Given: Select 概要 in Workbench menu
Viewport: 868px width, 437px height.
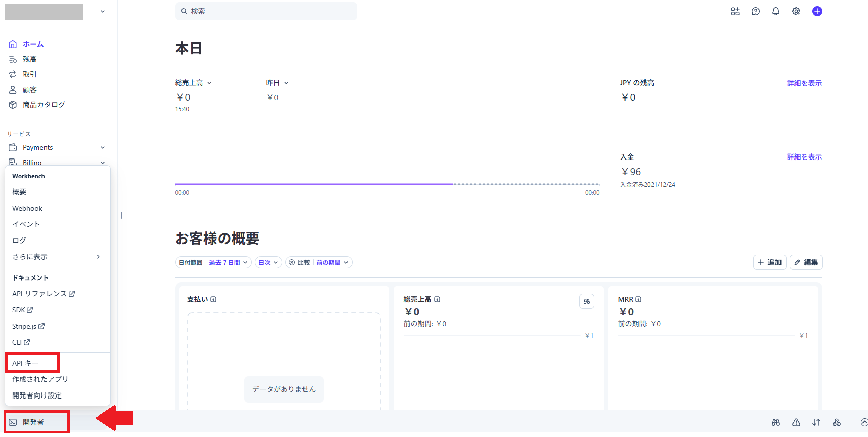Looking at the screenshot, I should click(19, 192).
